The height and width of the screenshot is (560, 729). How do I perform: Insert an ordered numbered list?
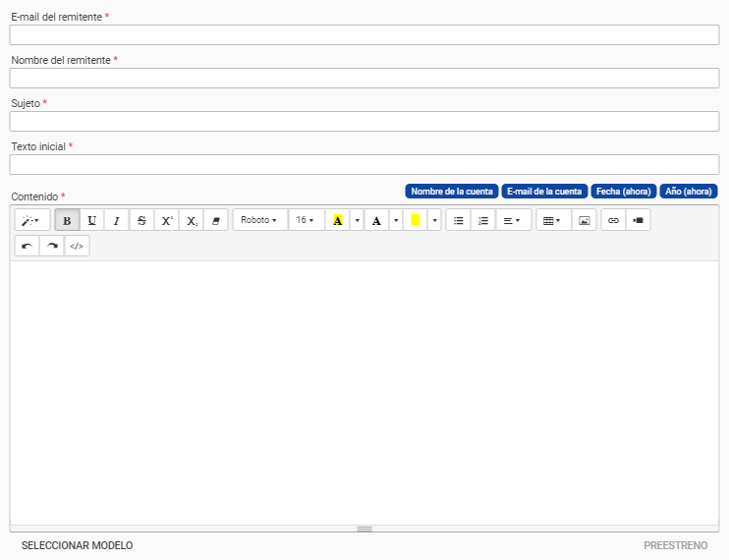(x=483, y=220)
